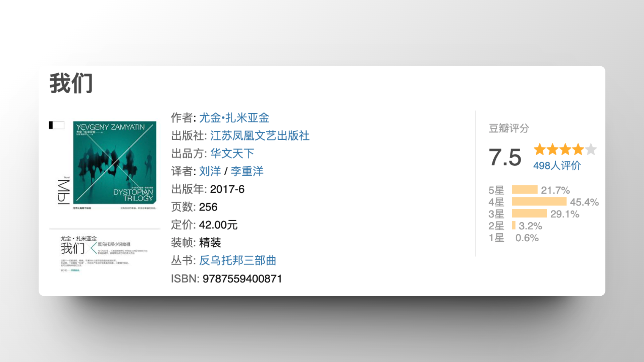Open the series link 反乌托邦三部曲
This screenshot has height=362, width=644.
237,260
